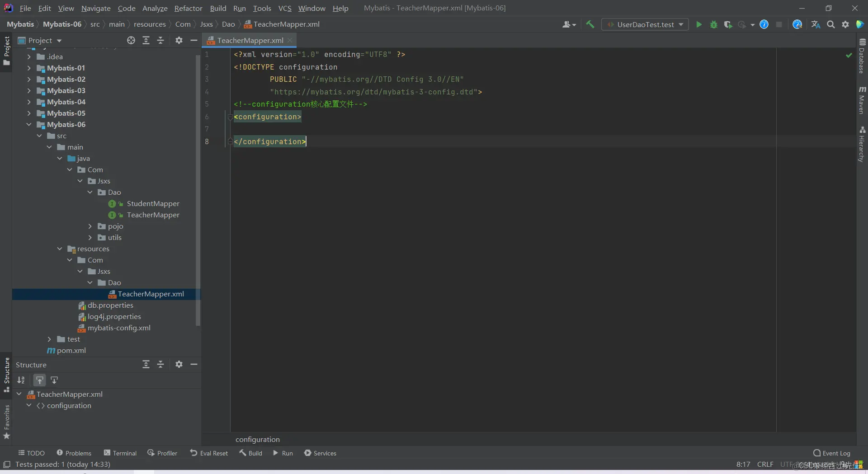The height and width of the screenshot is (474, 868).
Task: Collapse the resources folder
Action: click(60, 249)
